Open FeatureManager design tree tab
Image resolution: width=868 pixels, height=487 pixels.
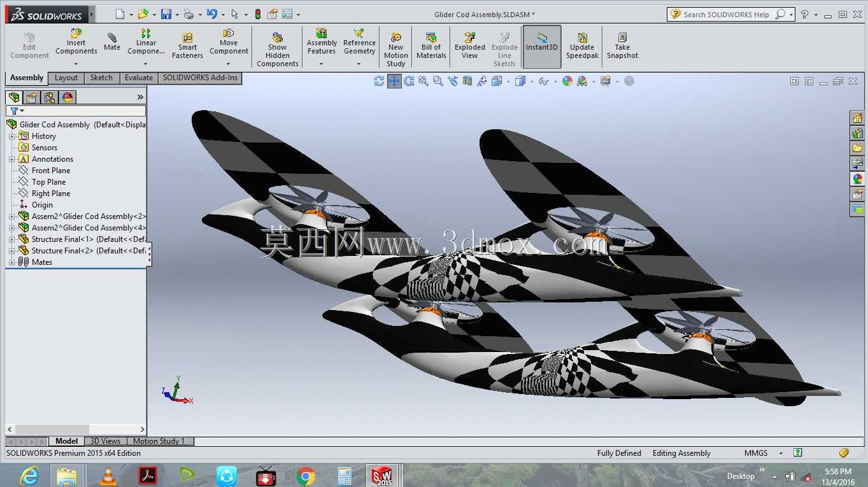[14, 97]
